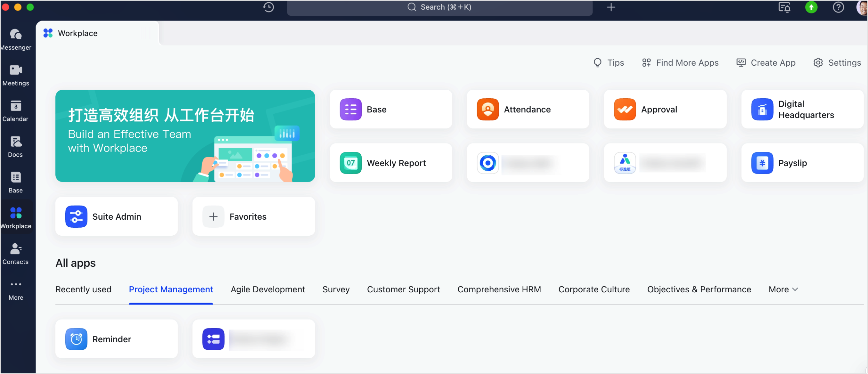Launch the Attendance app

pos(528,109)
